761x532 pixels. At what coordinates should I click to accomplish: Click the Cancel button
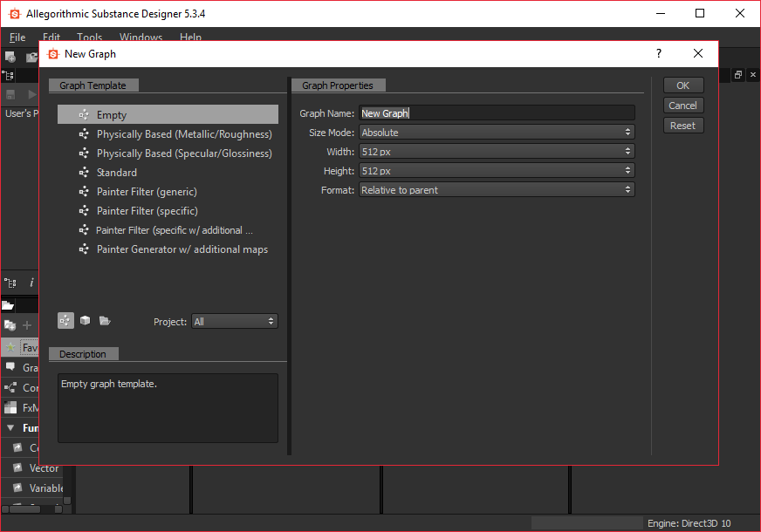coord(683,106)
